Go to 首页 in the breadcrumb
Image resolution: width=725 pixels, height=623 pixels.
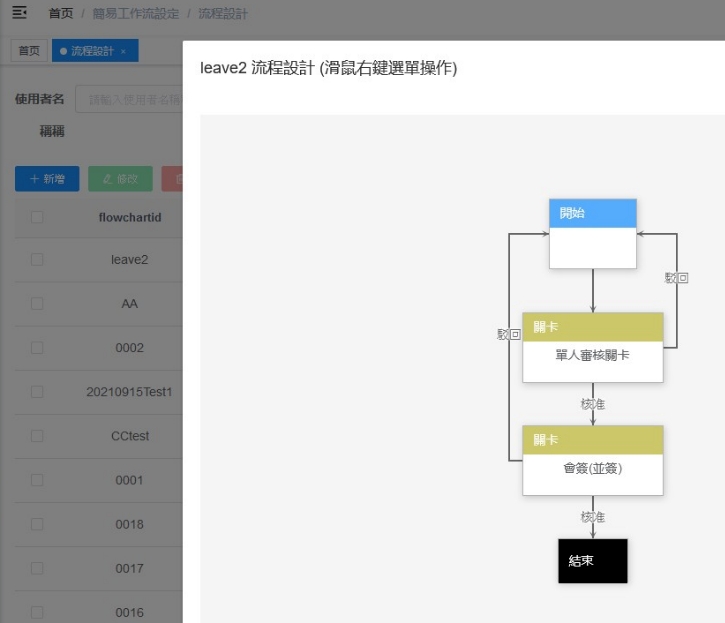60,14
